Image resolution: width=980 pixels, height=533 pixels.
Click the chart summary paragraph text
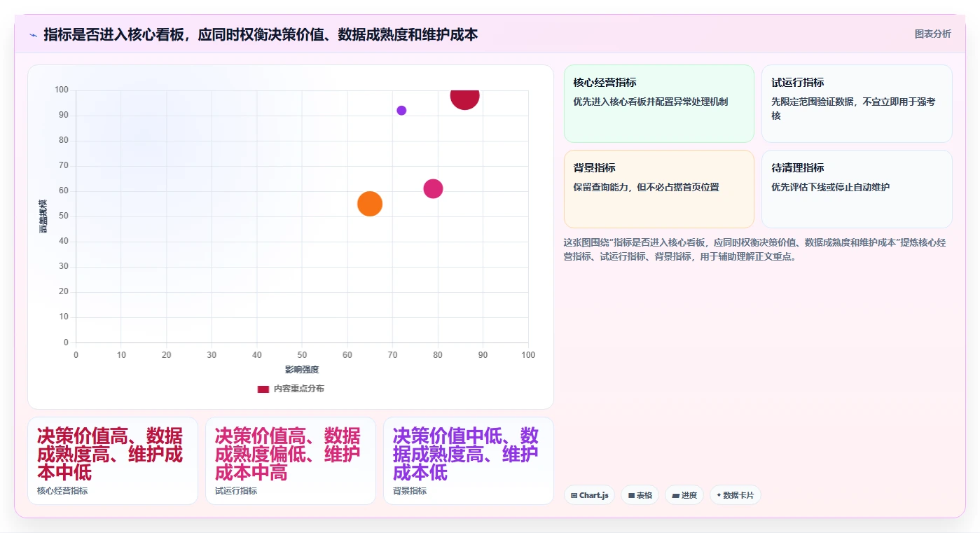coord(755,249)
